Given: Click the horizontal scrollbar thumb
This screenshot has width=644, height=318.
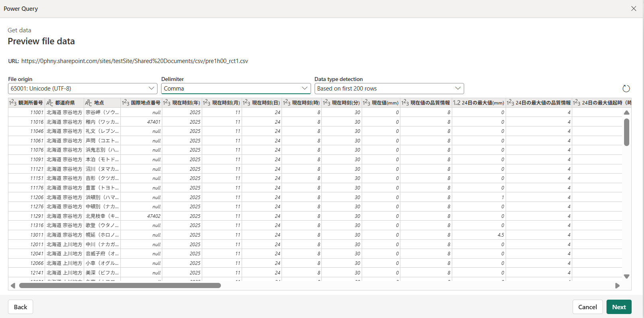Looking at the screenshot, I should point(120,286).
